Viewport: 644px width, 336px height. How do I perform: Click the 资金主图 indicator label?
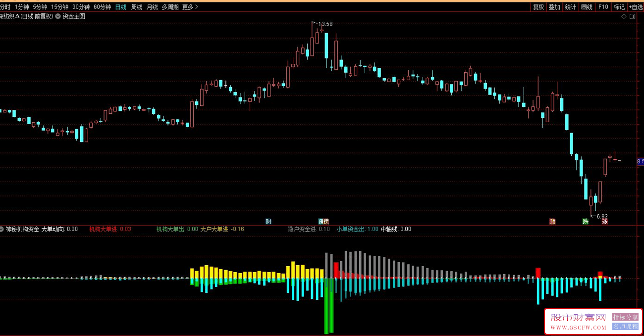point(74,16)
